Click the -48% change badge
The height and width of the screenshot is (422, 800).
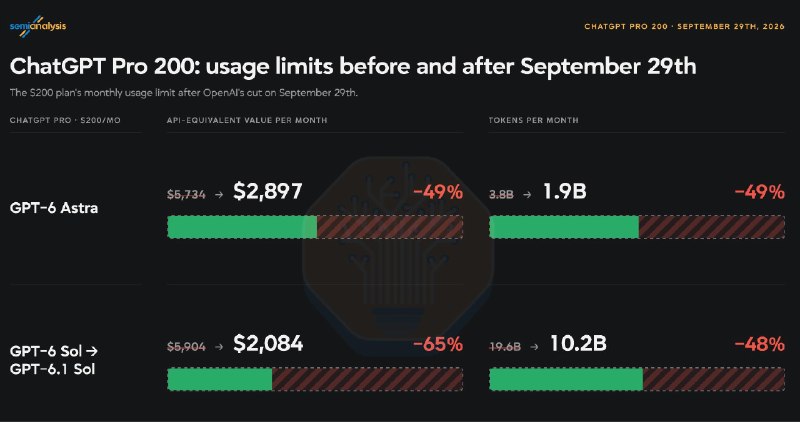(x=759, y=344)
